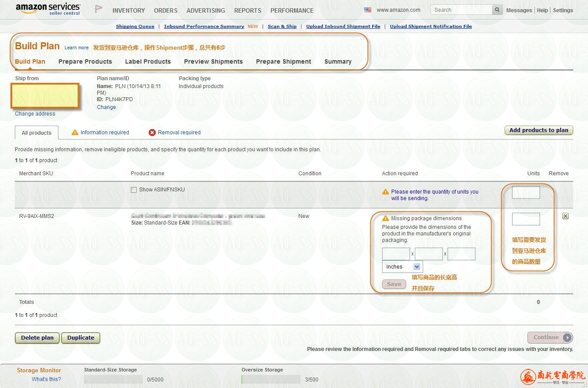Viewport: 588px width, 388px height.
Task: Click the Amazon Services Seller Central logo
Action: (48, 9)
